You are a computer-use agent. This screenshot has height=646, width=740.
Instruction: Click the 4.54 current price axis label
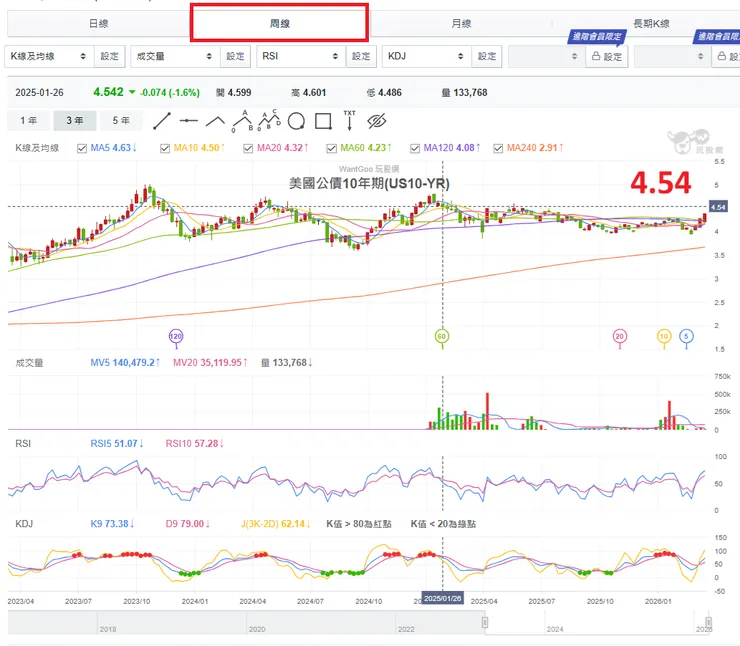(x=718, y=207)
